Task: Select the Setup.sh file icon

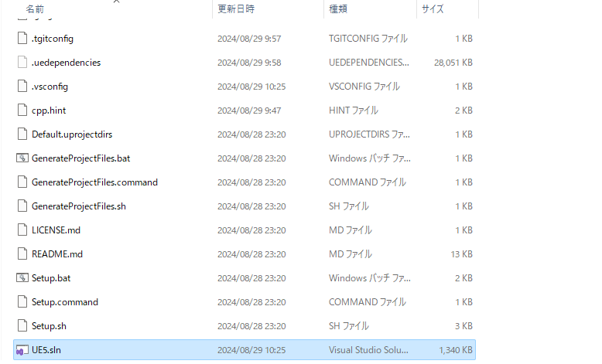Action: [x=22, y=325]
